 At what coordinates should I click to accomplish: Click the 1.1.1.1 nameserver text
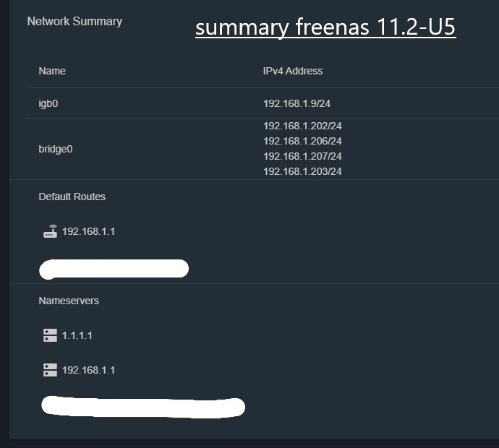(77, 335)
